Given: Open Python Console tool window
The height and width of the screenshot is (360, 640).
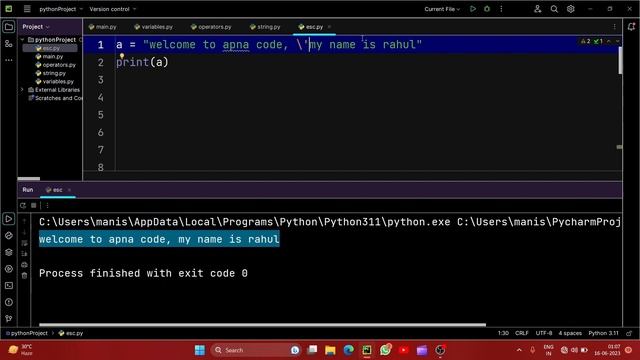Looking at the screenshot, I should click(x=9, y=236).
